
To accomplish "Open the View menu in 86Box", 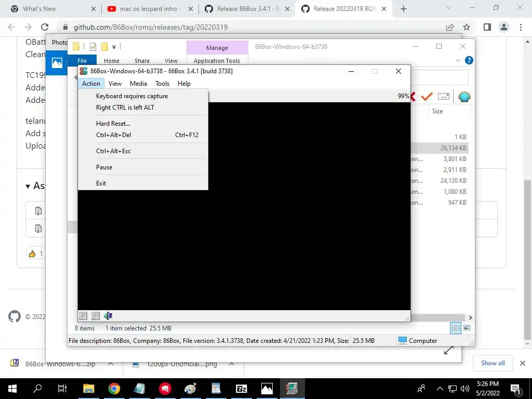I will 115,84.
